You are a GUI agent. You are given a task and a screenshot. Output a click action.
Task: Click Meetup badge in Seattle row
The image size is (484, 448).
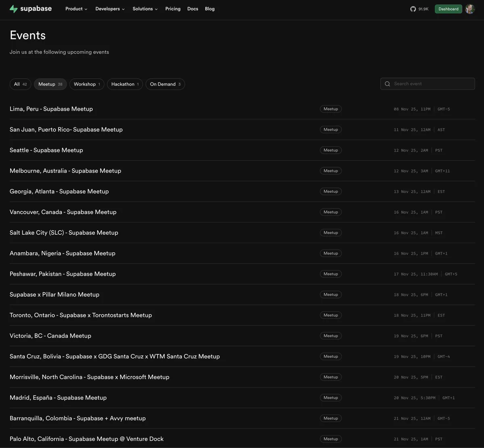tap(331, 150)
